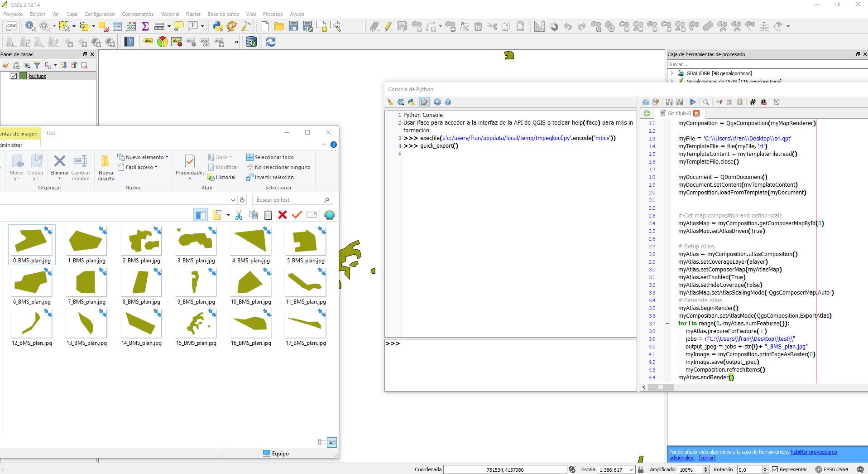Click the map tips speech bubble icon
Image resolution: width=868 pixels, height=474 pixels.
pyautogui.click(x=179, y=26)
